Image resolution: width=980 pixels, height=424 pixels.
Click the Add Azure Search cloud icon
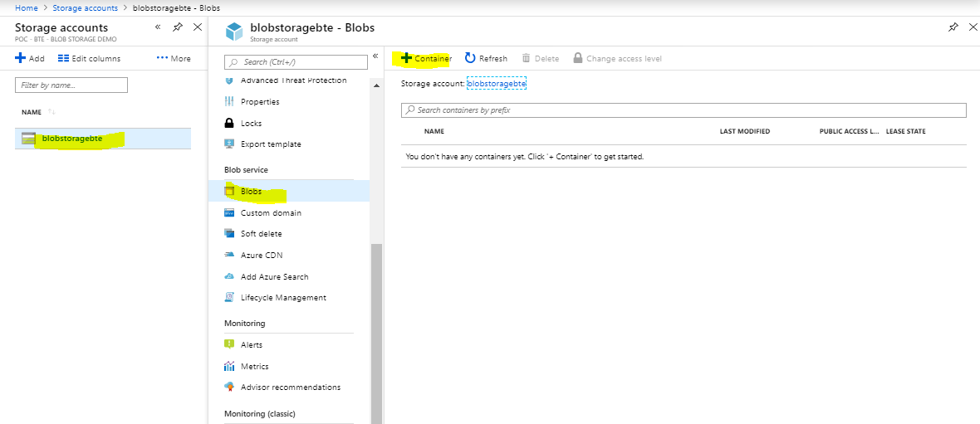click(x=228, y=276)
